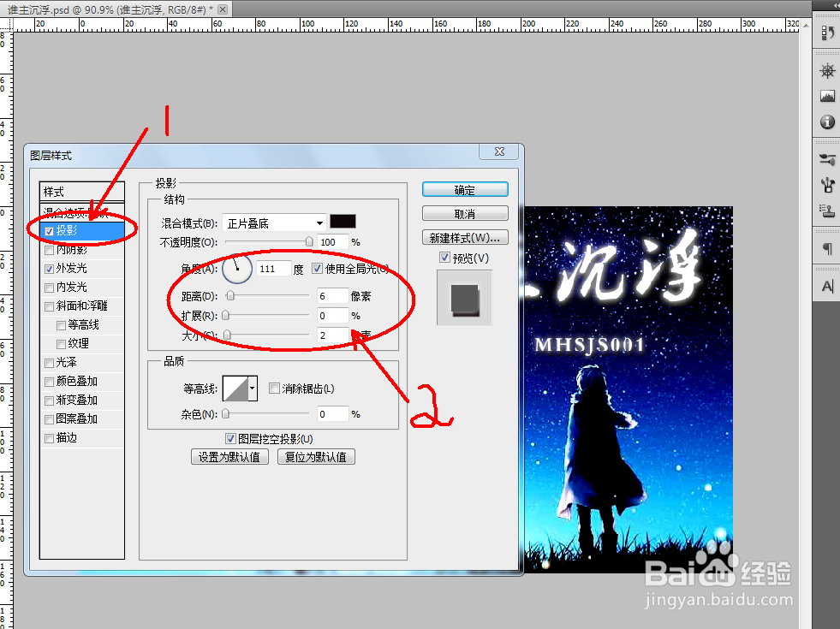Click the contour preview thumbnail
The width and height of the screenshot is (840, 629).
click(x=235, y=389)
